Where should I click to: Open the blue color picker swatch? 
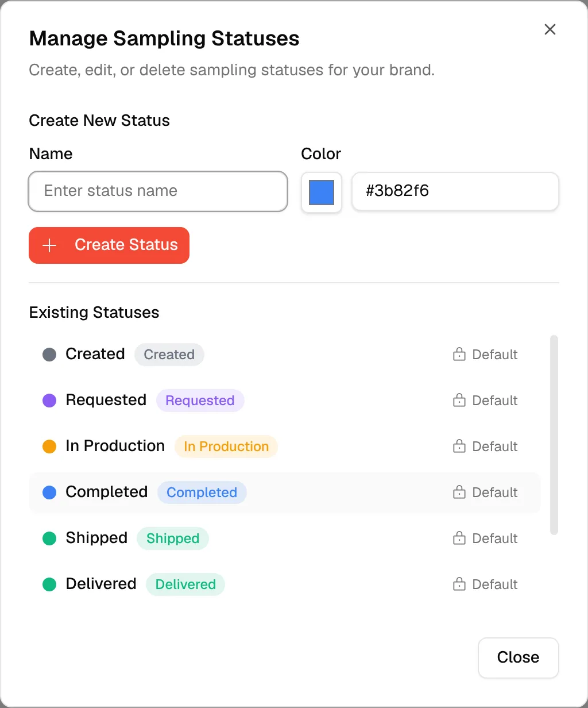(322, 192)
